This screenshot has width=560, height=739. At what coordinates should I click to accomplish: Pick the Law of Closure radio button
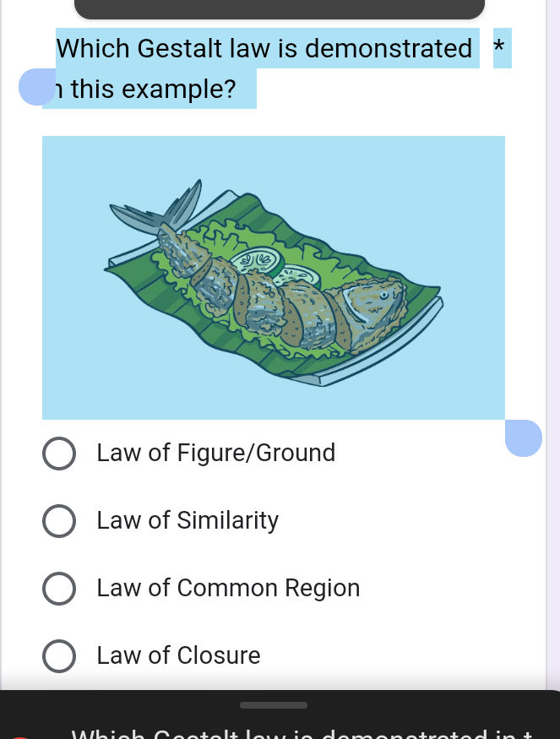pyautogui.click(x=59, y=656)
